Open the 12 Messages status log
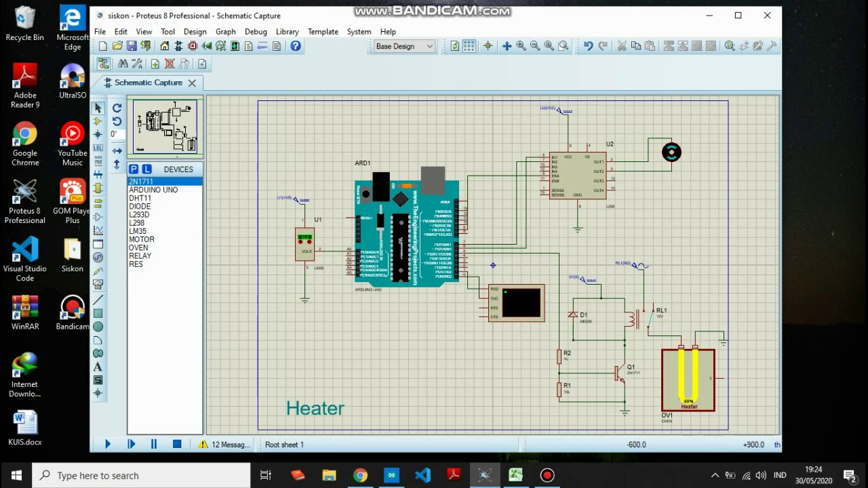 click(x=224, y=445)
